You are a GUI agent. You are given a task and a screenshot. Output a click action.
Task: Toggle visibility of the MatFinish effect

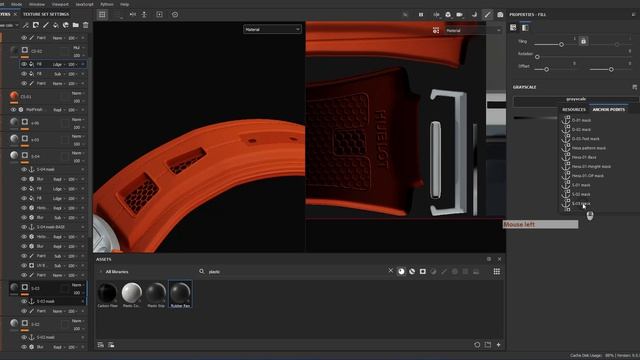coord(13,110)
